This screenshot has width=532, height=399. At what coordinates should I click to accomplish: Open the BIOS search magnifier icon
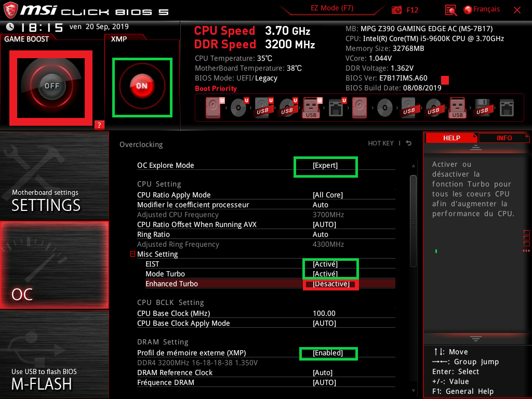451,10
